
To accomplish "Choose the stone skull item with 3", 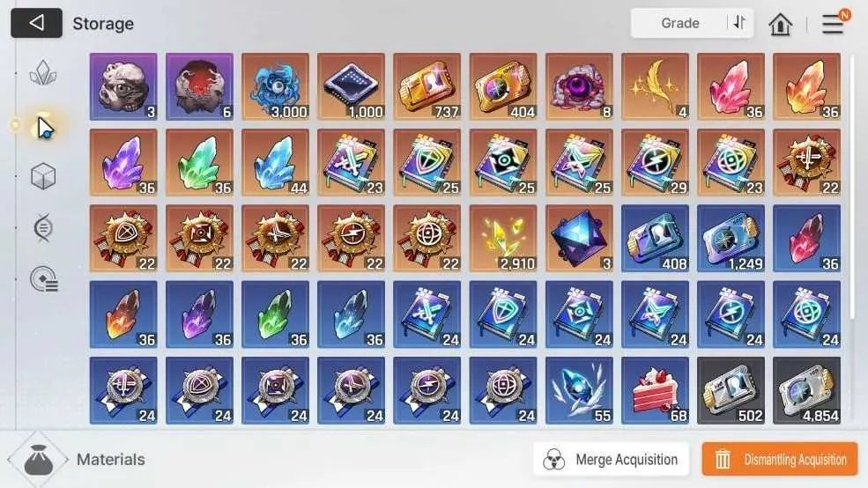I will point(123,87).
